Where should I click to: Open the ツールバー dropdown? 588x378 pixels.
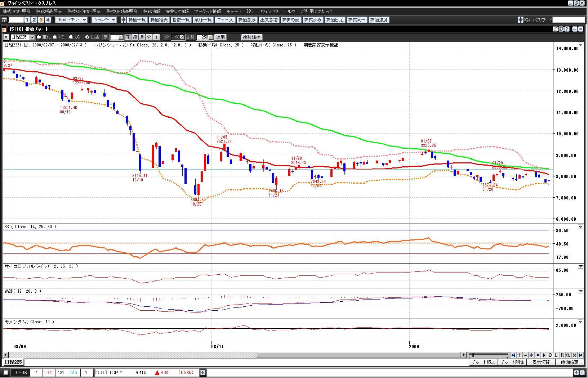click(104, 20)
